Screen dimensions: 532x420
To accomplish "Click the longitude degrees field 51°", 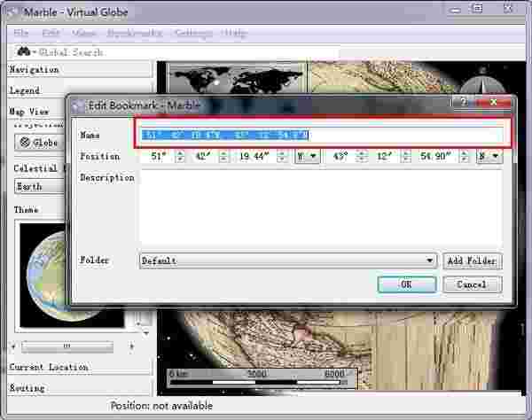I will [x=158, y=156].
